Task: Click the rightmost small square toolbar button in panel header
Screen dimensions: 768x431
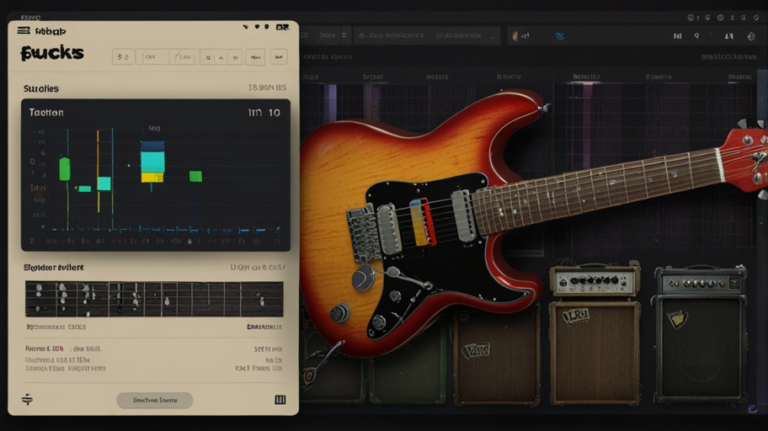Action: (279, 57)
